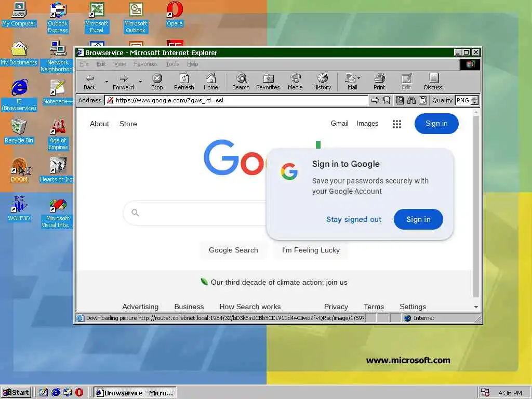Click the Google Search button
532x399 pixels.
[x=233, y=250]
